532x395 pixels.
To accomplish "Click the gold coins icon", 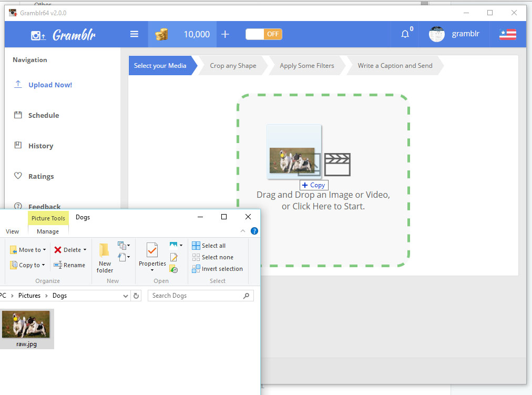I will tap(161, 34).
